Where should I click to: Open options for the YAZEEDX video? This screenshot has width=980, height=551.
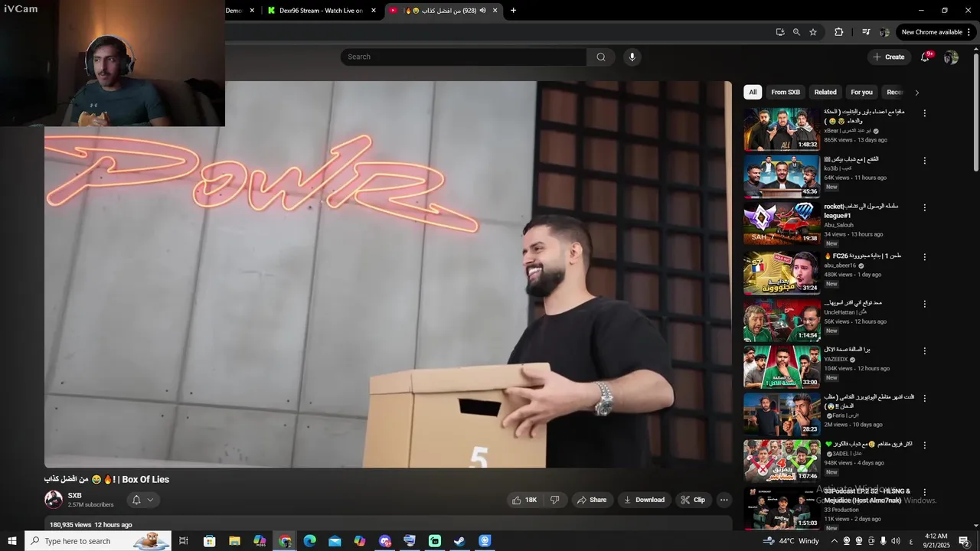(x=924, y=350)
